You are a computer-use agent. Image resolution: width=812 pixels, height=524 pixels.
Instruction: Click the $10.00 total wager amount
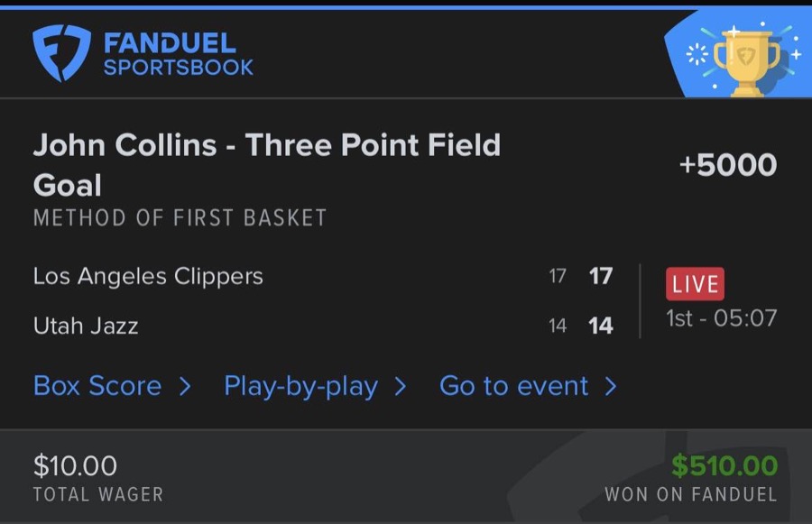point(75,466)
